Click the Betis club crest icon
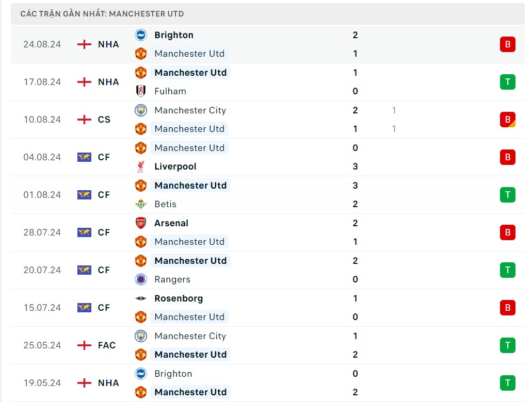 [140, 204]
